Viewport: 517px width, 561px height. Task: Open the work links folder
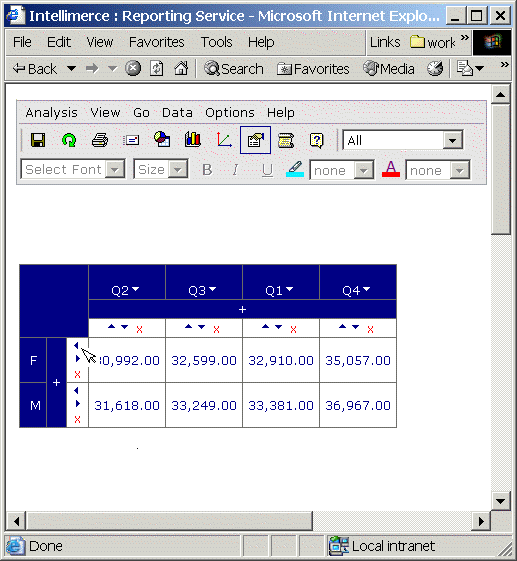(433, 42)
